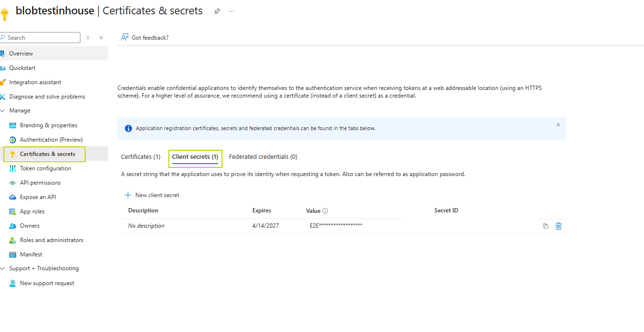Click the Integration assistant rocket icon

pos(2,82)
